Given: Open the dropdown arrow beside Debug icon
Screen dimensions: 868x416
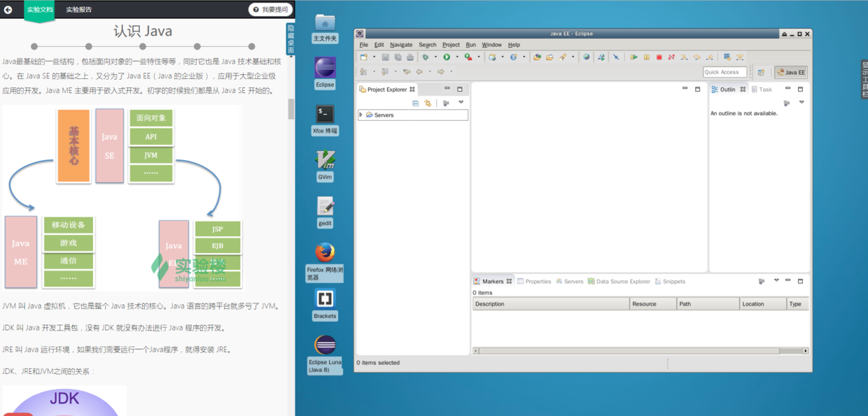Looking at the screenshot, I should pyautogui.click(x=435, y=57).
